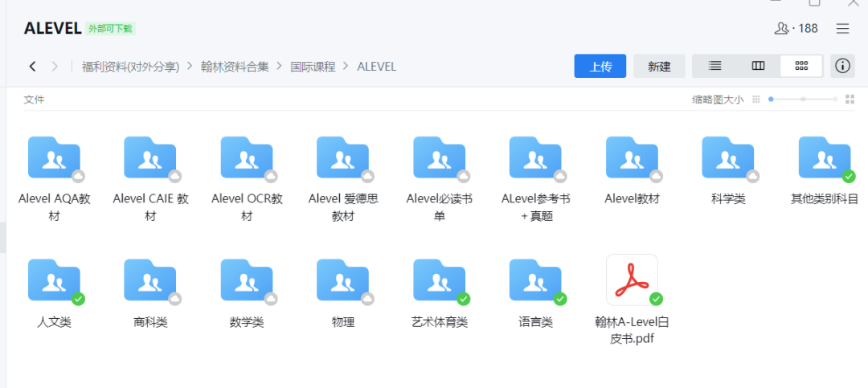Show folder info panel icon
The height and width of the screenshot is (388, 868).
click(842, 66)
